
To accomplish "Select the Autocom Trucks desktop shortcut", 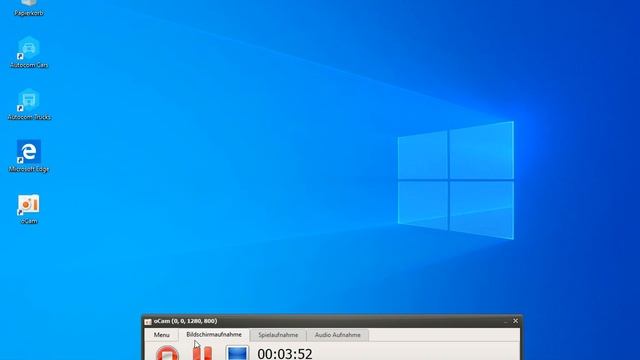I will [29, 104].
